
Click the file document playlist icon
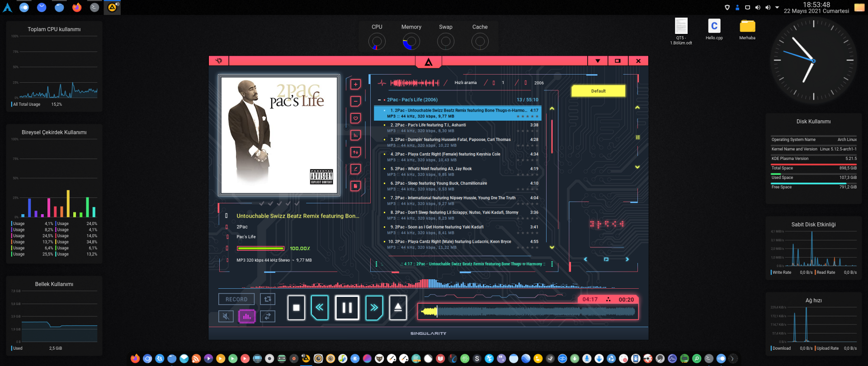pos(356,186)
